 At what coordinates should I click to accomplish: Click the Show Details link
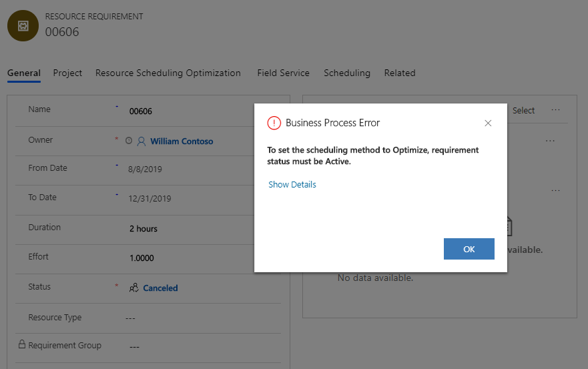click(292, 185)
